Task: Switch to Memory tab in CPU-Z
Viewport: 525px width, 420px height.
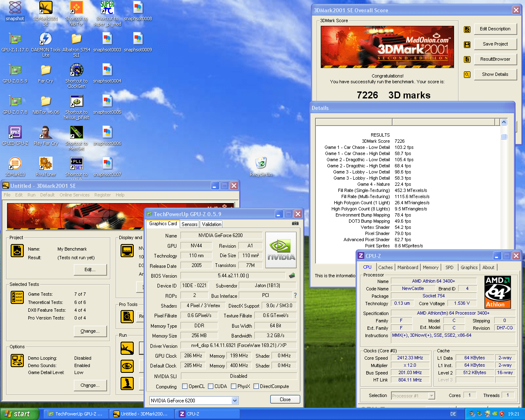Action: tap(431, 267)
